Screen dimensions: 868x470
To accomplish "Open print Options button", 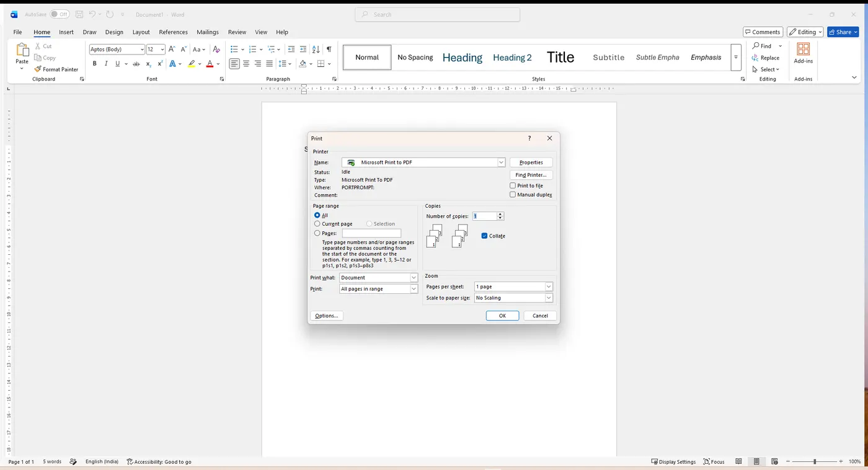I will pyautogui.click(x=326, y=316).
